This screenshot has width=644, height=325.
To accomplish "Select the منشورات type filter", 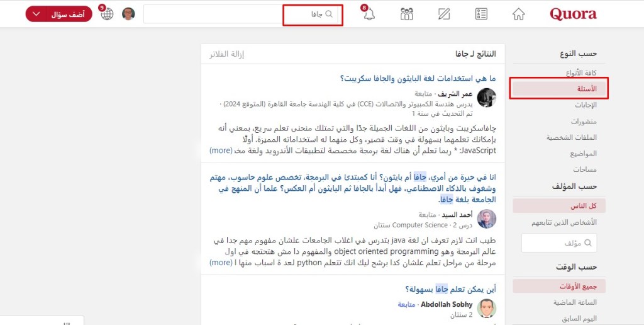I will [584, 122].
